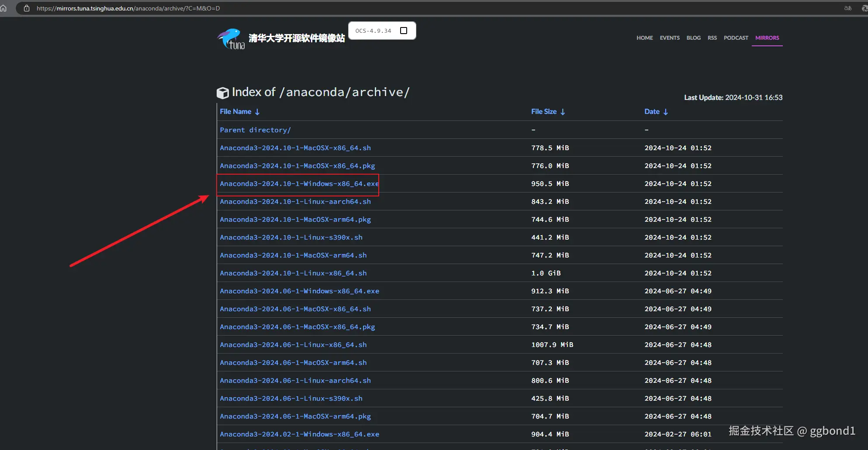The height and width of the screenshot is (450, 868).
Task: Download Anaconda3-2024.10-1-MacOSX-arm64.sh
Action: 293,255
